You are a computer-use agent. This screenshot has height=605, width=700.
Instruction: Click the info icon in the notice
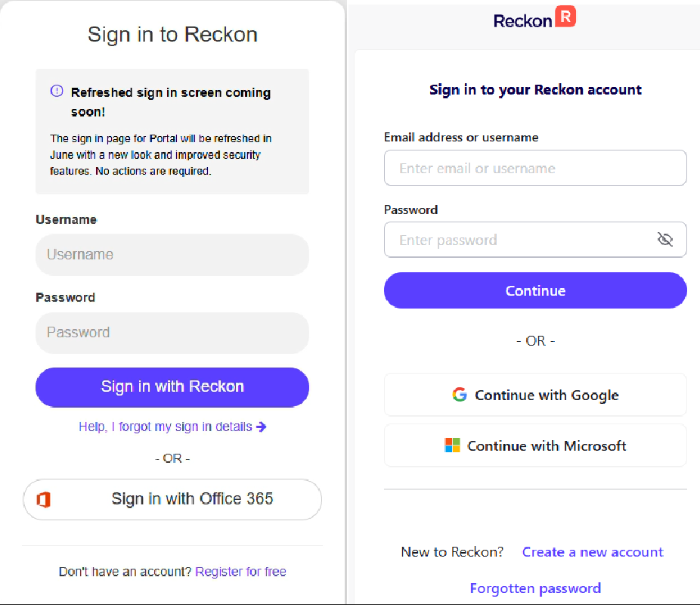tap(57, 91)
